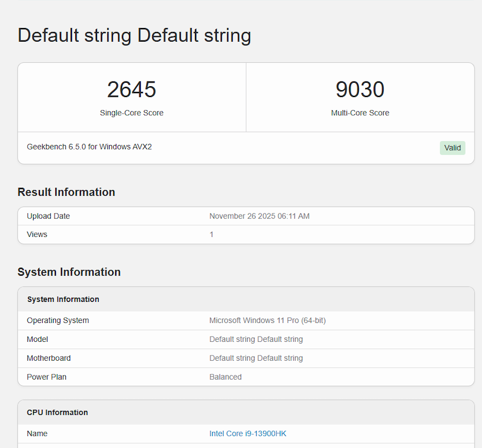Click the Microsoft Windows 11 Pro value

click(x=268, y=321)
